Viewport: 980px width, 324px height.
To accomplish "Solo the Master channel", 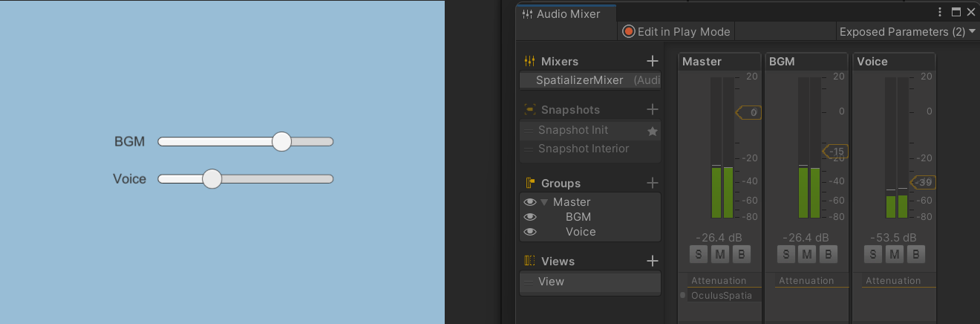I will pyautogui.click(x=698, y=255).
